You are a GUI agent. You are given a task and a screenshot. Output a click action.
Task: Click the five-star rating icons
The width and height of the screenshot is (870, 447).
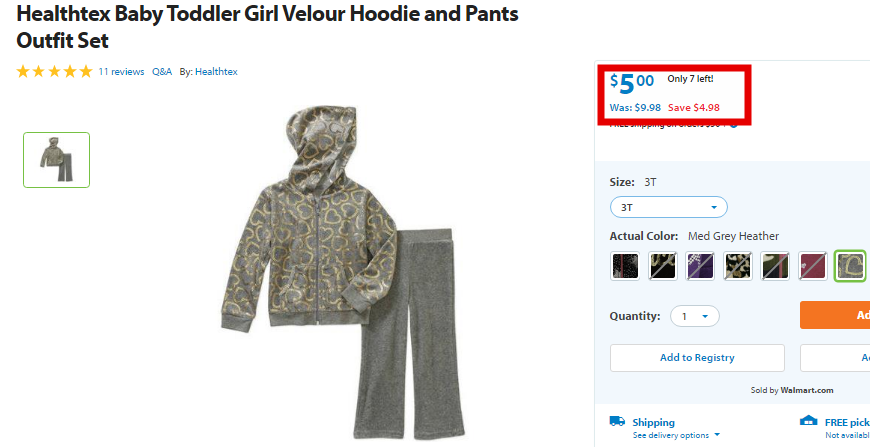point(54,72)
